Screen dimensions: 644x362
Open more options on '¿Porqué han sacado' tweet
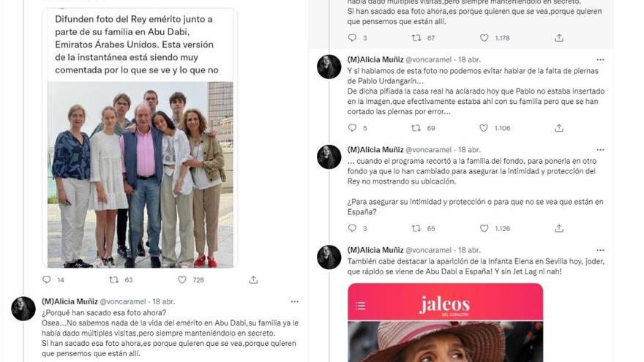point(294,301)
